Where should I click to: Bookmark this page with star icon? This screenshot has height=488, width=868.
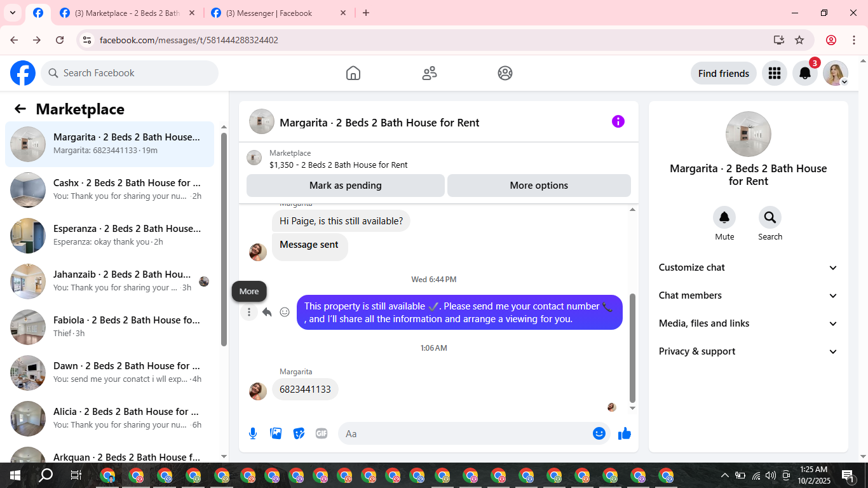point(799,40)
